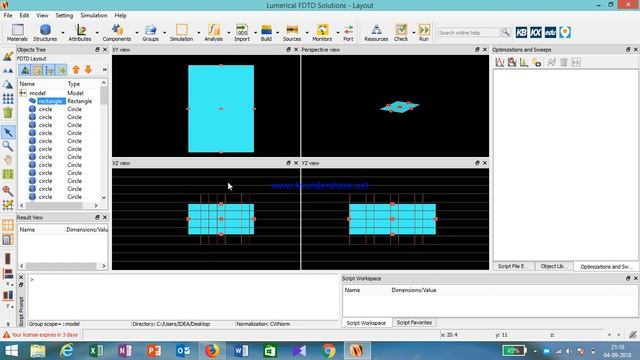The image size is (640, 360).
Task: Open the Attributes dropdown arrow
Action: [x=97, y=32]
